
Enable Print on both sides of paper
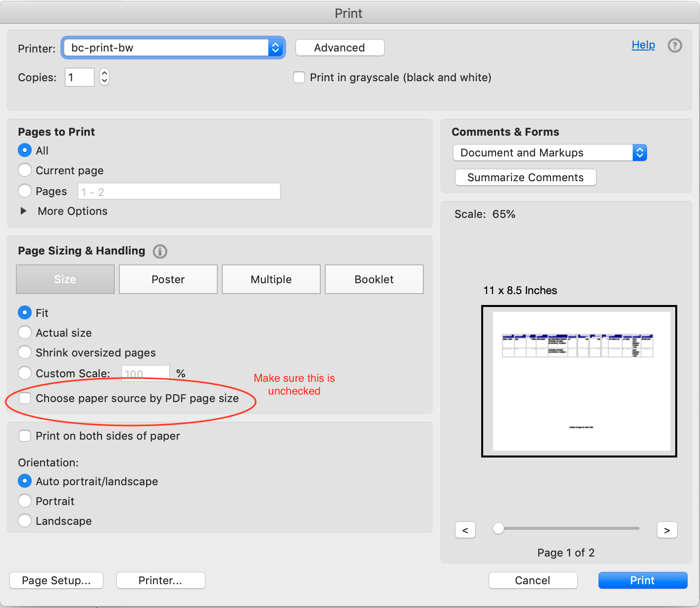tap(25, 436)
